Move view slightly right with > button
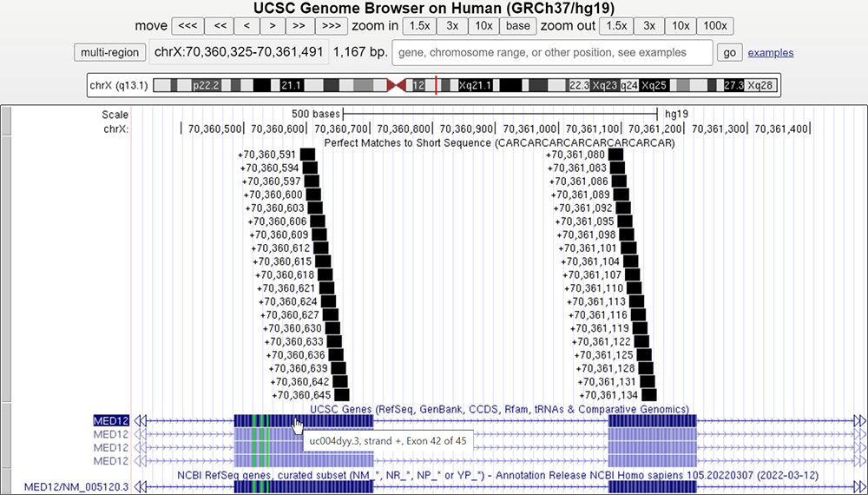Screen dimensions: 868x495 click(273, 25)
